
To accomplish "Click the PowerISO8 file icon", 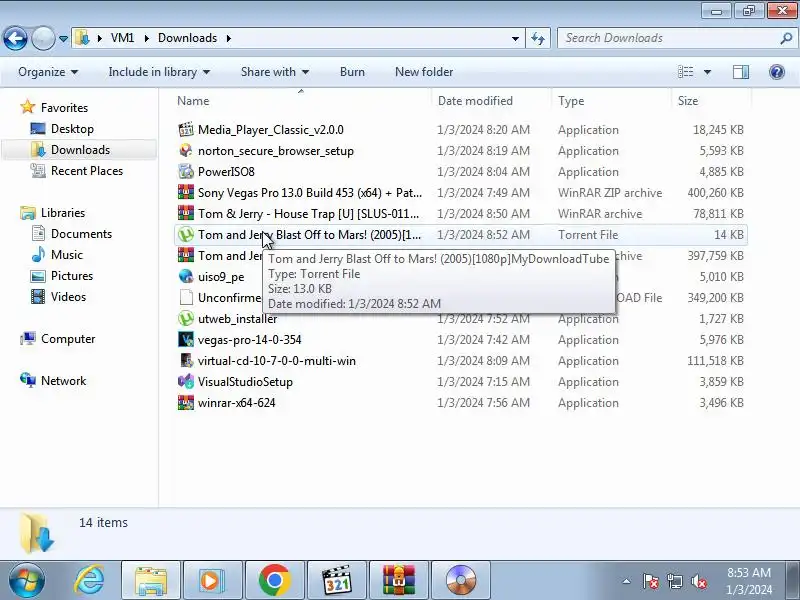I will [x=186, y=171].
